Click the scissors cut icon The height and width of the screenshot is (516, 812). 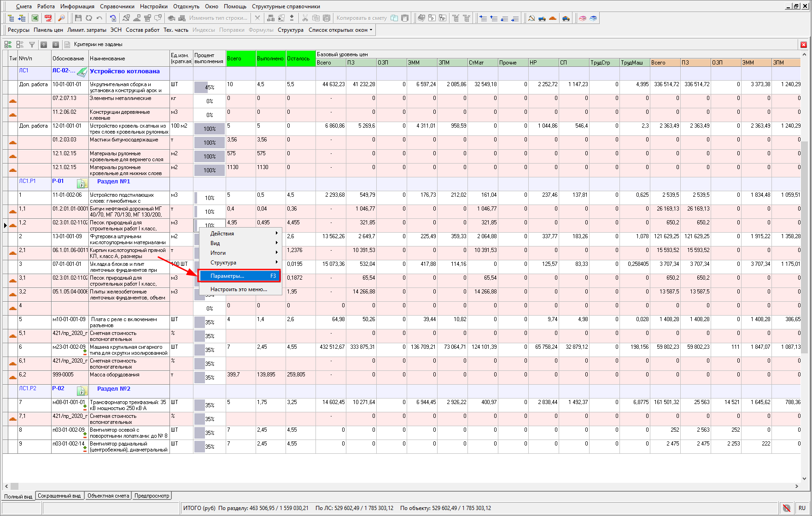[305, 18]
